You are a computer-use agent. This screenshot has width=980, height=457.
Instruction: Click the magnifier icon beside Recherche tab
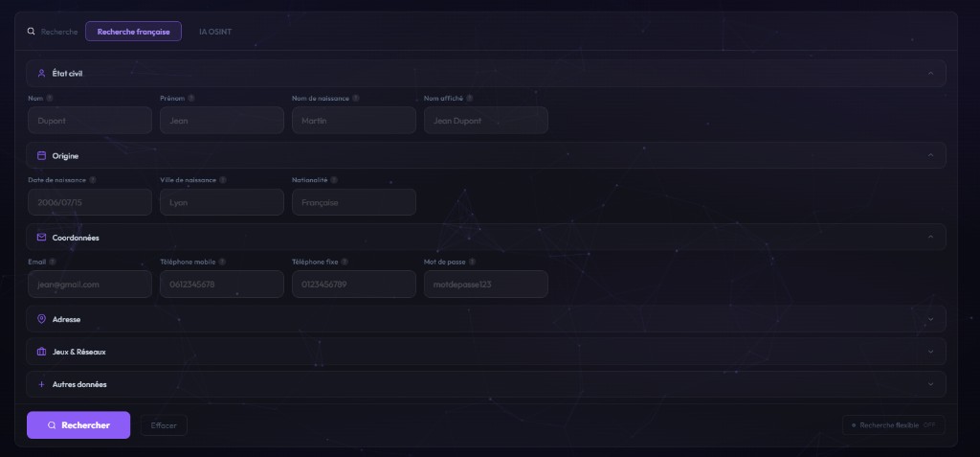[31, 32]
